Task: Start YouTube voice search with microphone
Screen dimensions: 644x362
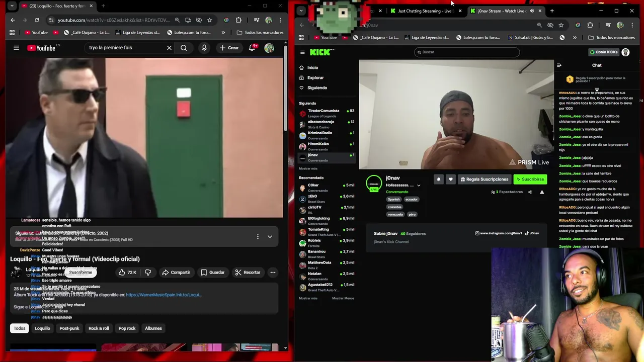Action: tap(204, 48)
